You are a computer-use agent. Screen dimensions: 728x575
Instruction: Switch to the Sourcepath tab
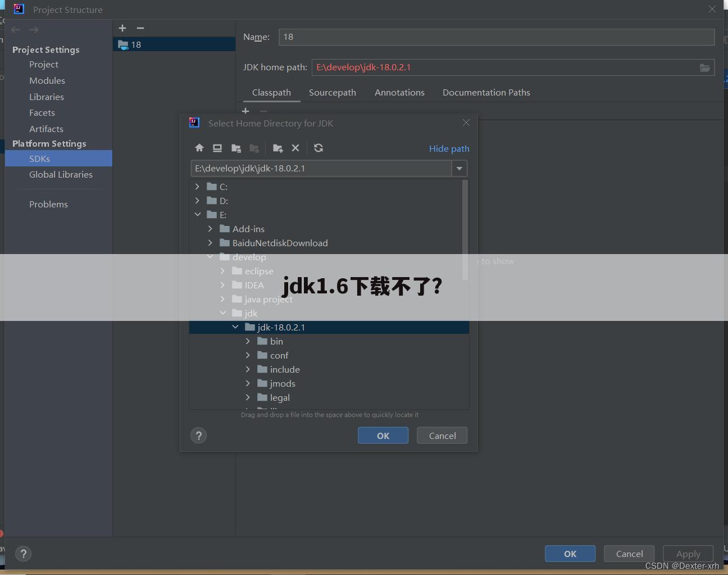333,93
